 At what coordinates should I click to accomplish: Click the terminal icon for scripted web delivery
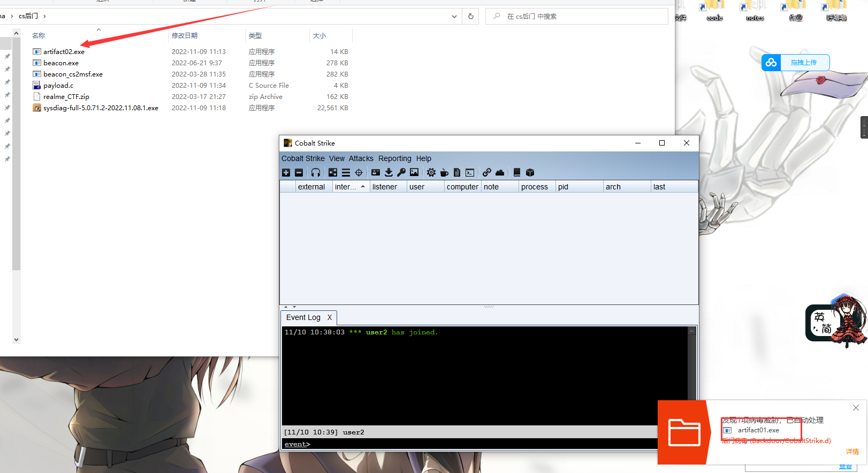pos(470,172)
